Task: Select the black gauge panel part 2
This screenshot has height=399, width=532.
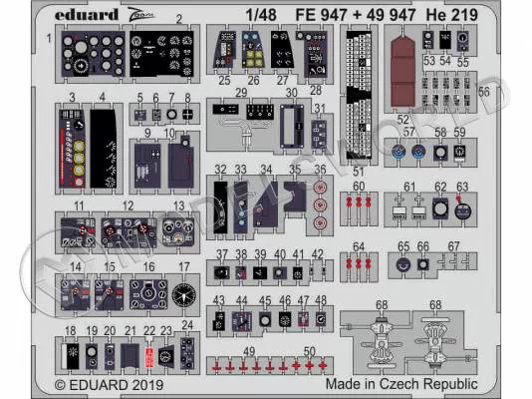Action: point(161,54)
